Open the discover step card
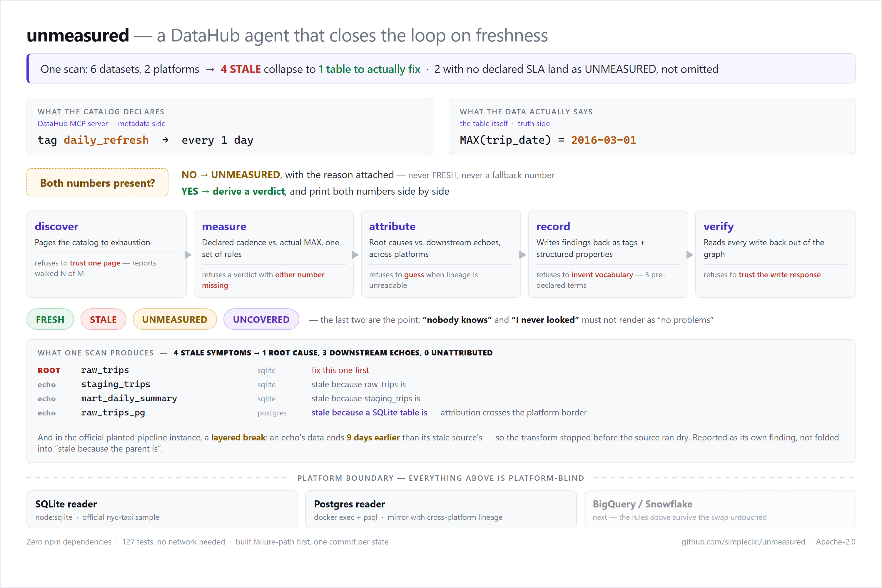This screenshot has width=882, height=588. click(x=106, y=254)
